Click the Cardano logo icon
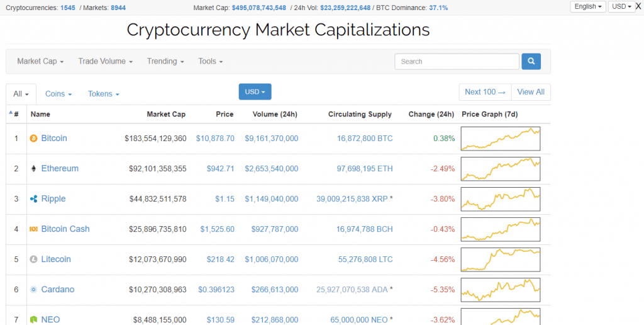644x325 pixels. pyautogui.click(x=34, y=290)
